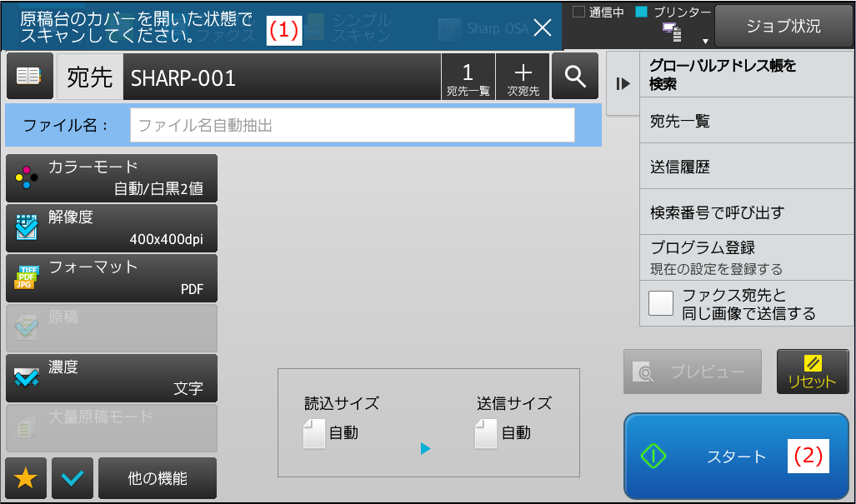Tap the blue スタート button
This screenshot has height=504, width=856.
coord(736,456)
